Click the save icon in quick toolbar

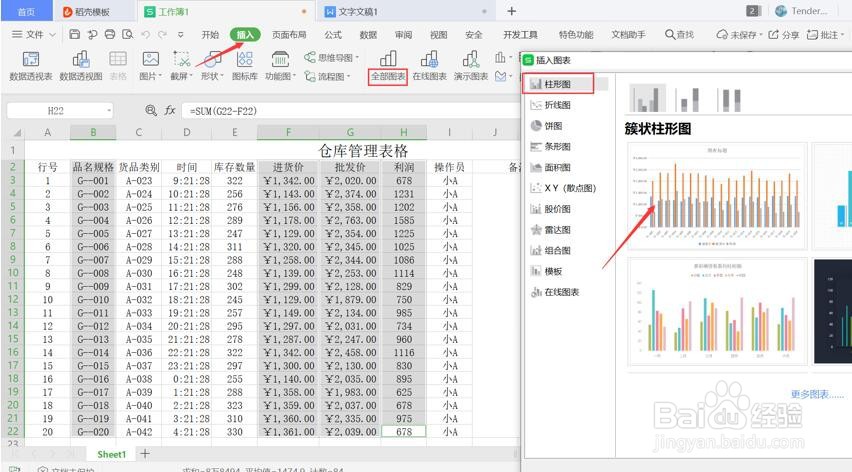75,35
